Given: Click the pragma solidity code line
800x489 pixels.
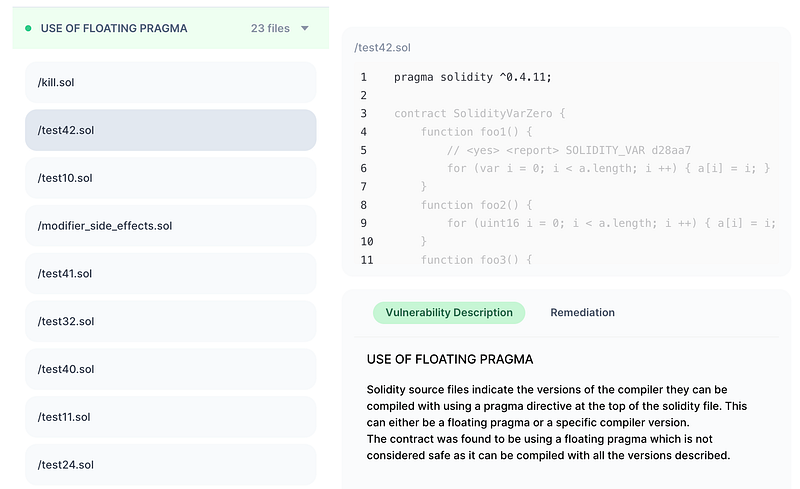Looking at the screenshot, I should [x=472, y=77].
